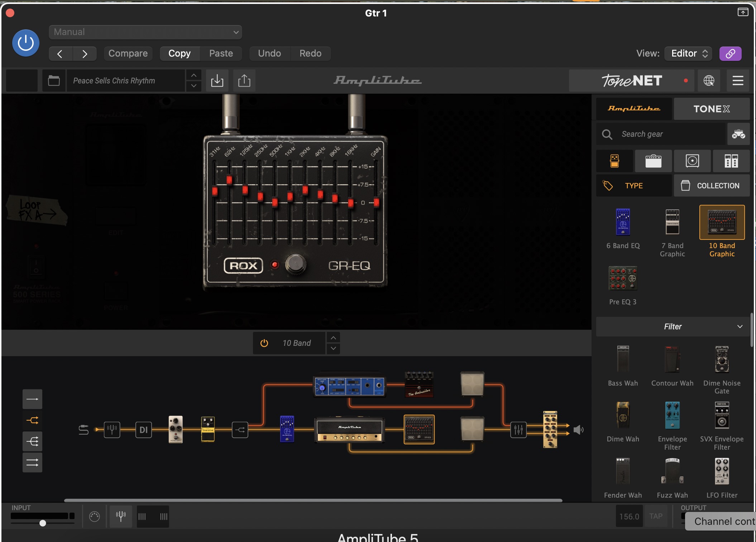Click the Compare button
The width and height of the screenshot is (756, 542).
pos(128,54)
